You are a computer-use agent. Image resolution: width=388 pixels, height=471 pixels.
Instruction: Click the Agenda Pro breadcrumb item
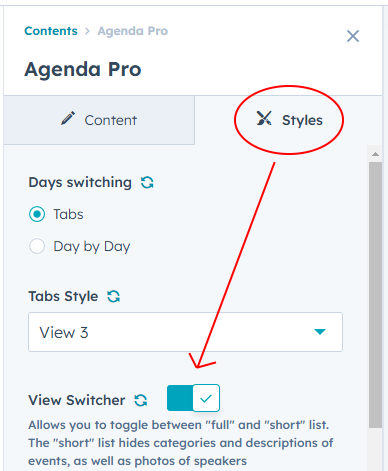[133, 31]
